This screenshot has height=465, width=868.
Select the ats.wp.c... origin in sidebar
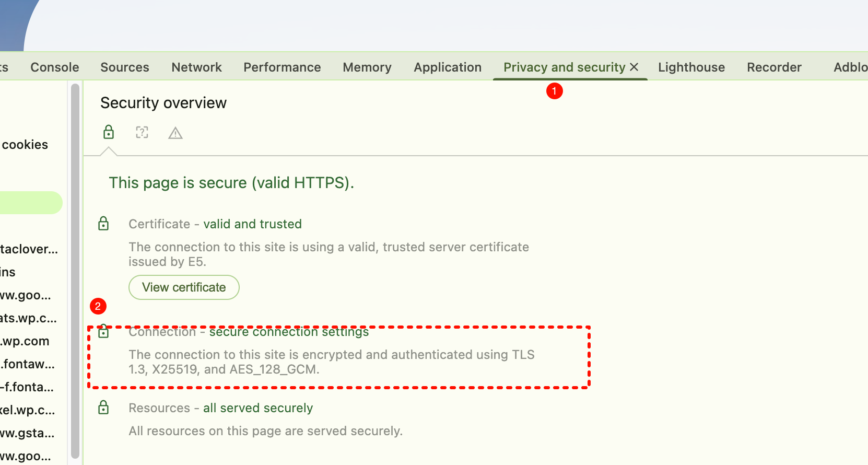[28, 318]
